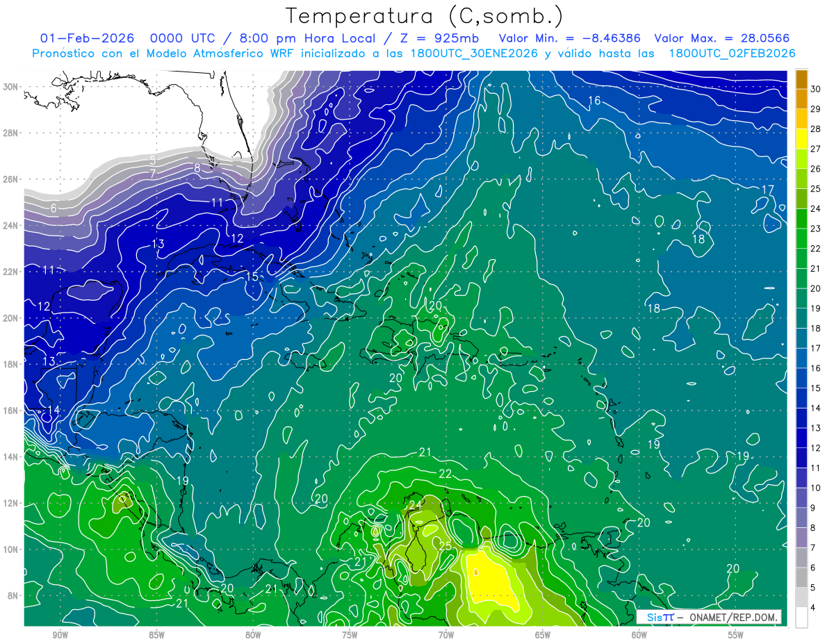The width and height of the screenshot is (834, 644).
Task: Click the '16' contour label on the map
Action: 594,101
